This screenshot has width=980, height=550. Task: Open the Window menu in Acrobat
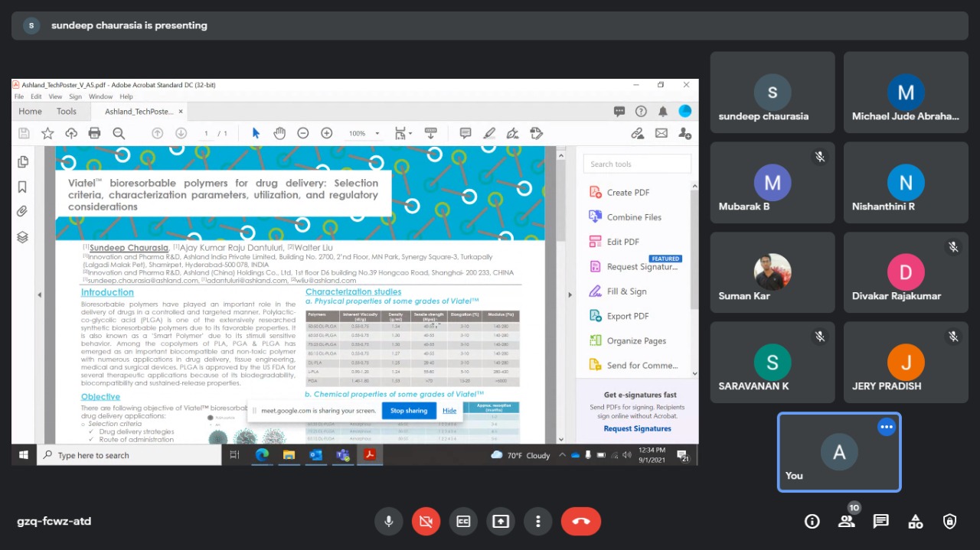pyautogui.click(x=100, y=97)
